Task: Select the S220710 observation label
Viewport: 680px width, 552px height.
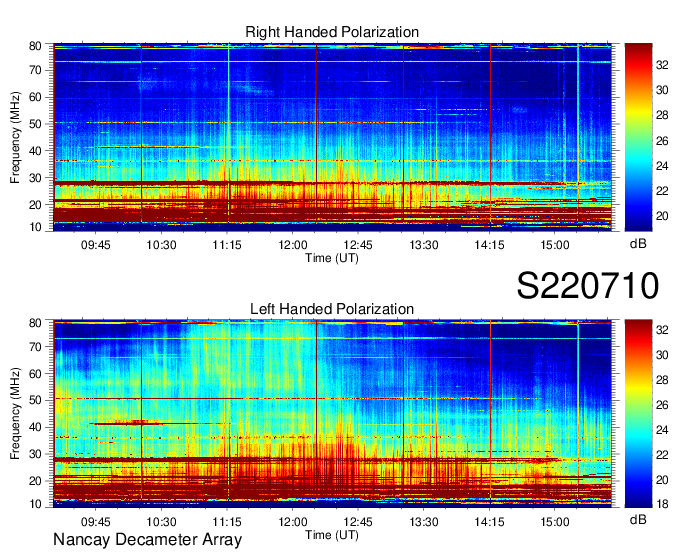Action: click(588, 286)
